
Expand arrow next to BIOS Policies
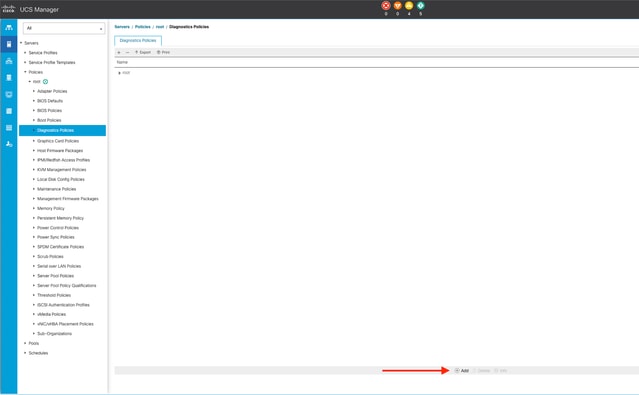pos(34,110)
